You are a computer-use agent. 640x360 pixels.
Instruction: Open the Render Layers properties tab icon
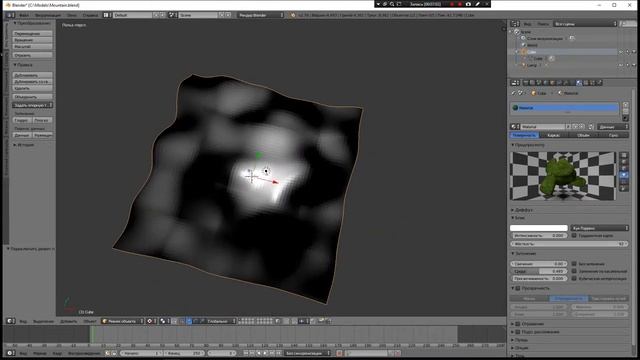pyautogui.click(x=532, y=82)
